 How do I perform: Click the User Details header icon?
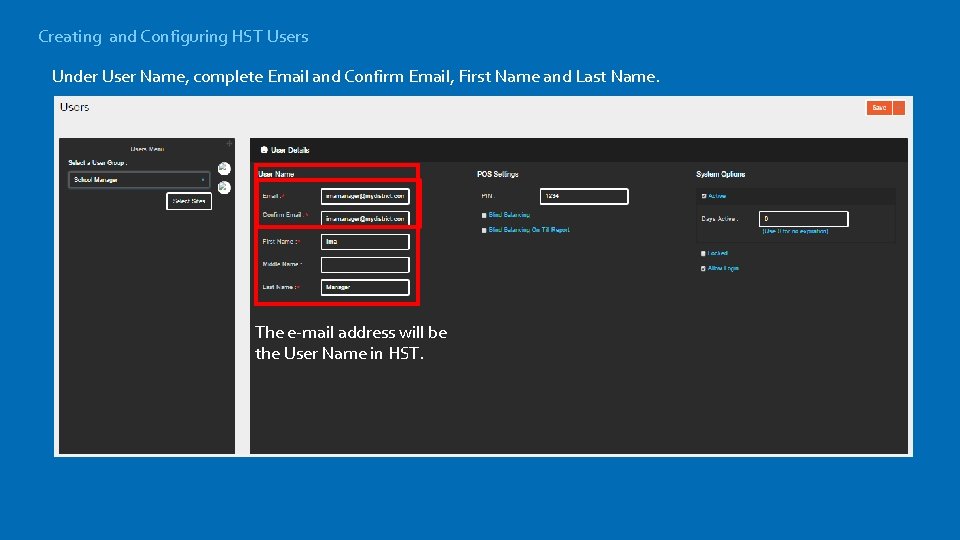click(264, 150)
